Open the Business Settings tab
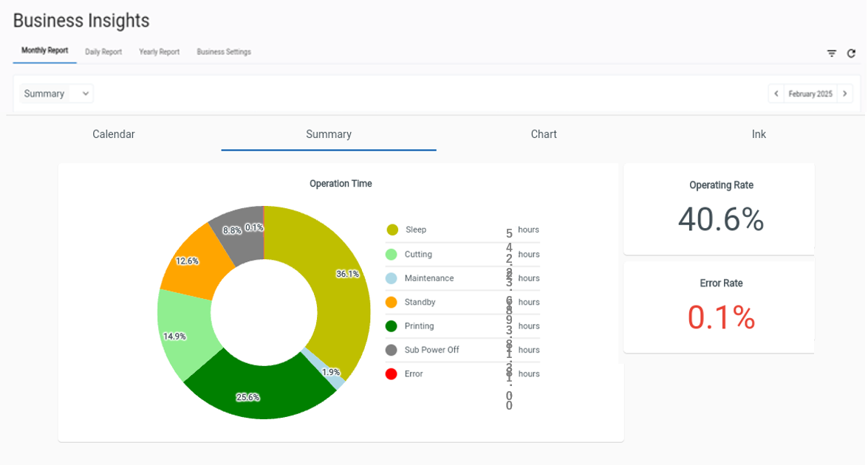The width and height of the screenshot is (868, 465). click(x=224, y=52)
